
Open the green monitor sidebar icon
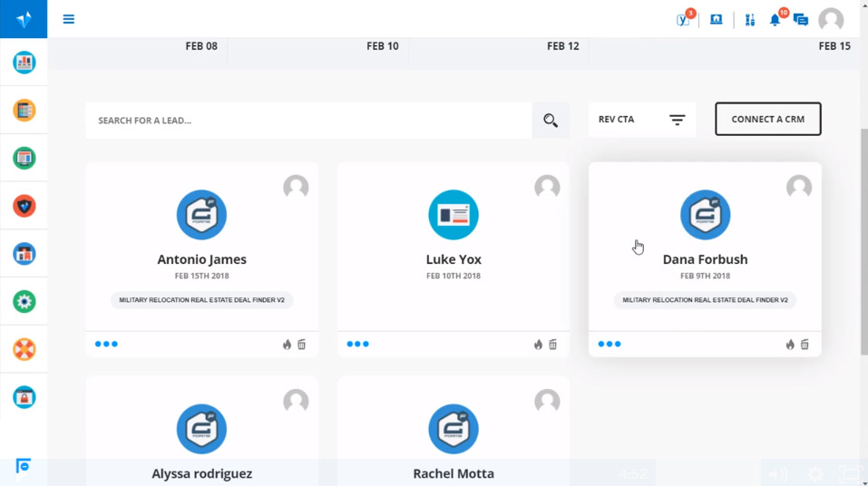click(24, 159)
